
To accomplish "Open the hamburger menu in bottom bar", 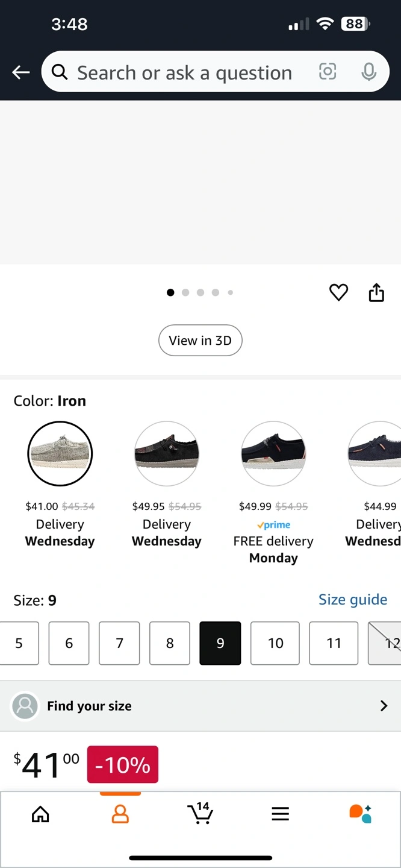I will pyautogui.click(x=280, y=814).
